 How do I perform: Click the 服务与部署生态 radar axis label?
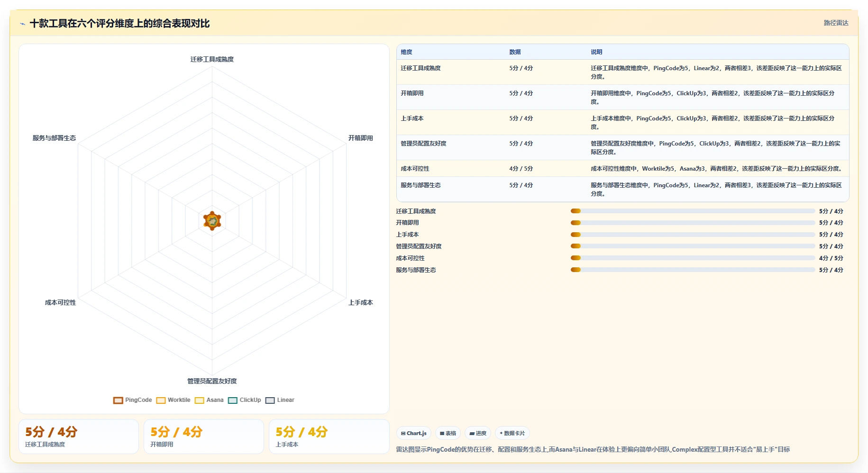(54, 138)
